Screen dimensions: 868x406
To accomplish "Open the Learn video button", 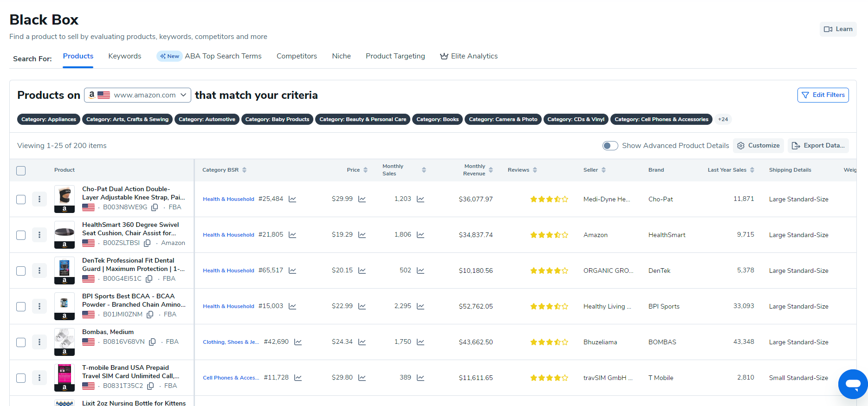I will (x=838, y=29).
